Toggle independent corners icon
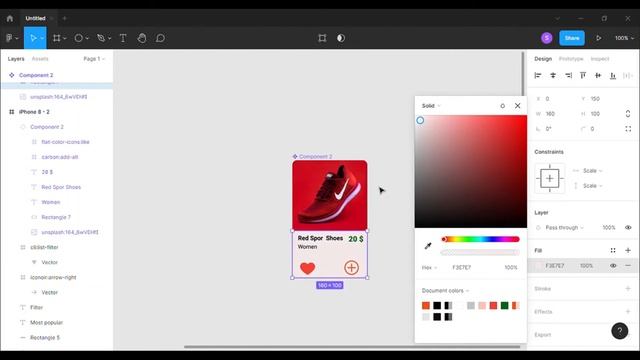 (628, 129)
